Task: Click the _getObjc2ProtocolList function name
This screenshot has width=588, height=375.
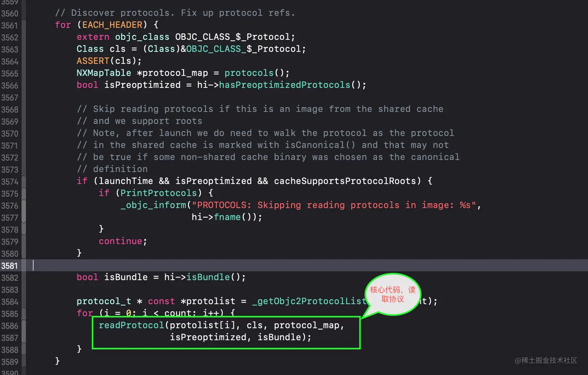Action: 310,301
